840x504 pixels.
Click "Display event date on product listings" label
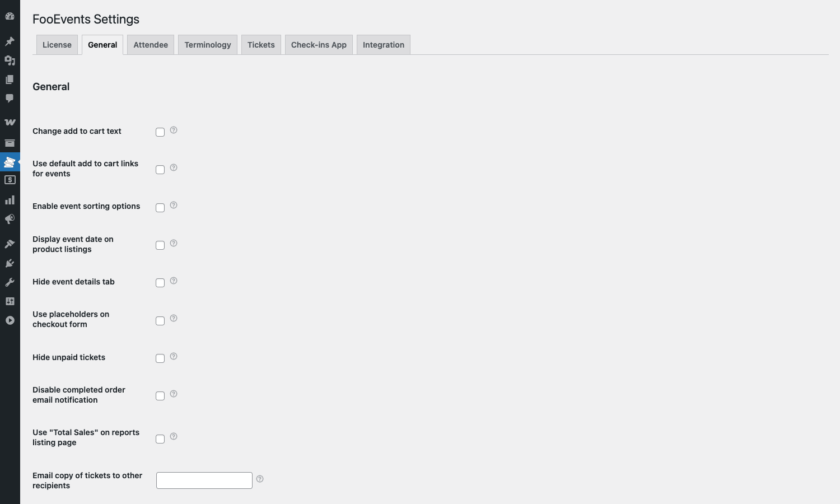pyautogui.click(x=73, y=244)
